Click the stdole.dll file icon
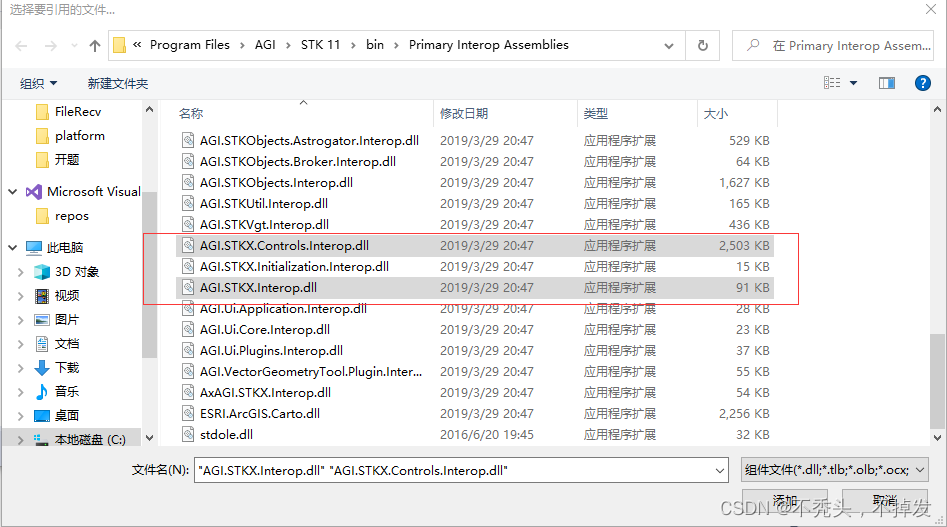The height and width of the screenshot is (527, 947). (188, 434)
